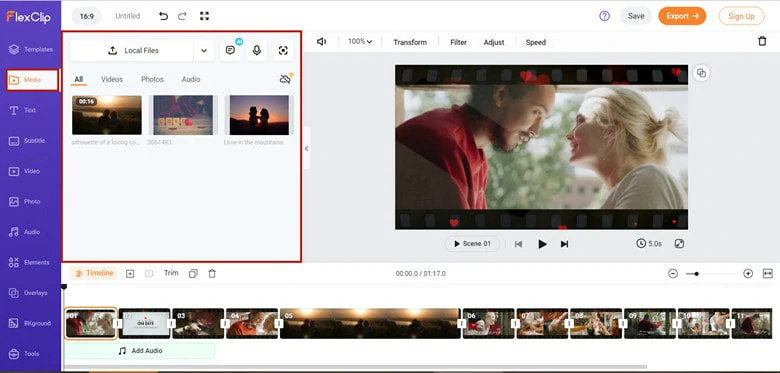Viewport: 780px width, 373px height.
Task: Delete selected clip using top-right trash icon
Action: pyautogui.click(x=762, y=41)
